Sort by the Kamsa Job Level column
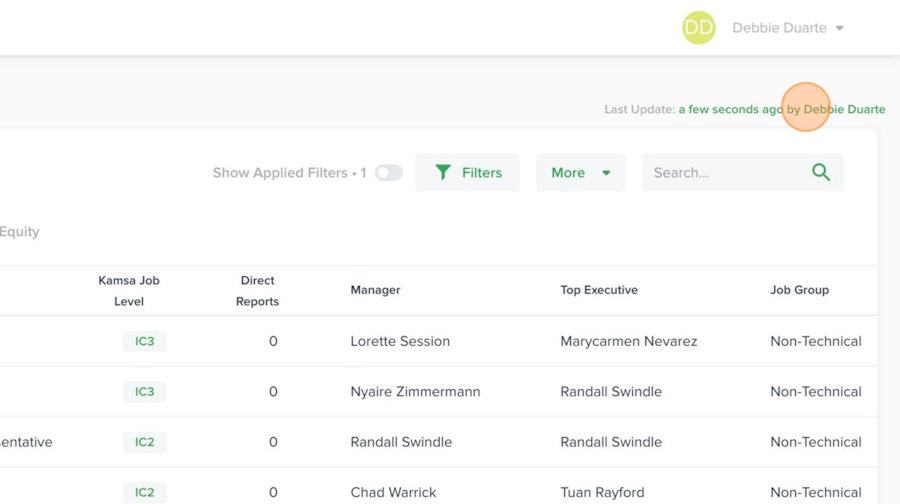Screen dimensions: 900x504 pos(129,291)
